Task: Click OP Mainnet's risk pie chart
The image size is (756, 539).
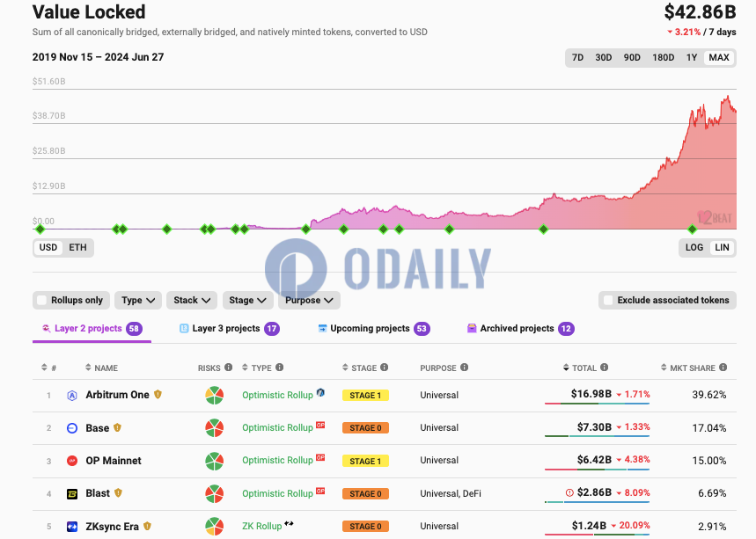Action: click(x=214, y=461)
